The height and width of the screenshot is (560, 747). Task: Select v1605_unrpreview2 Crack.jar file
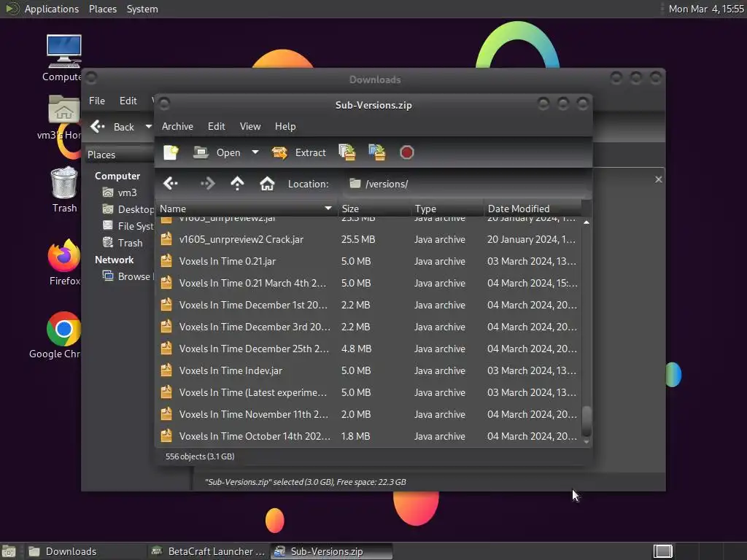pos(368,239)
